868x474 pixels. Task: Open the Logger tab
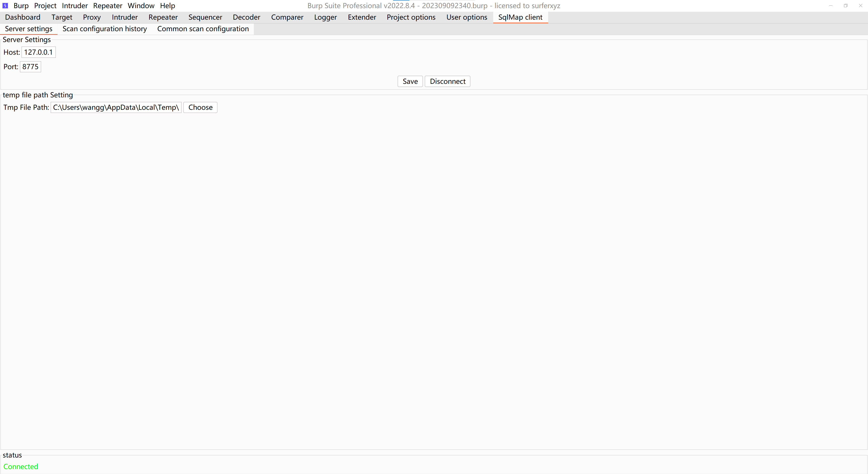coord(325,17)
